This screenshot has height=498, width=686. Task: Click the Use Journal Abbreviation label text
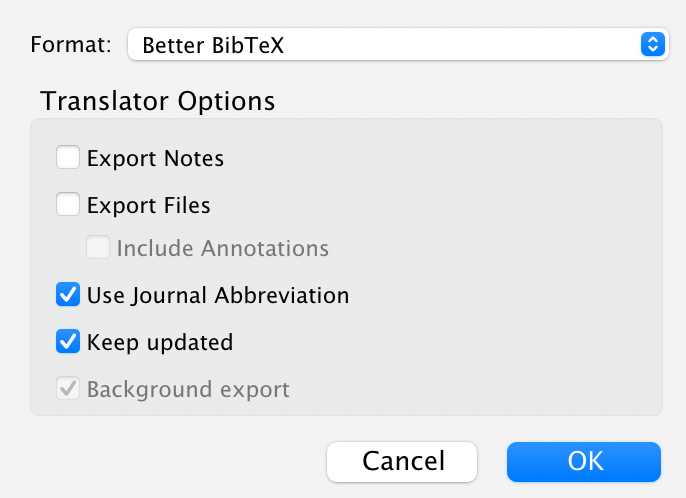(218, 295)
